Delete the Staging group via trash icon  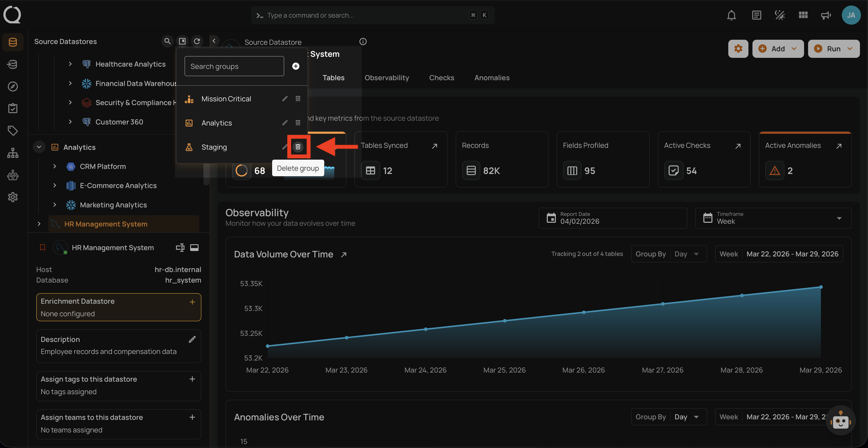[298, 147]
